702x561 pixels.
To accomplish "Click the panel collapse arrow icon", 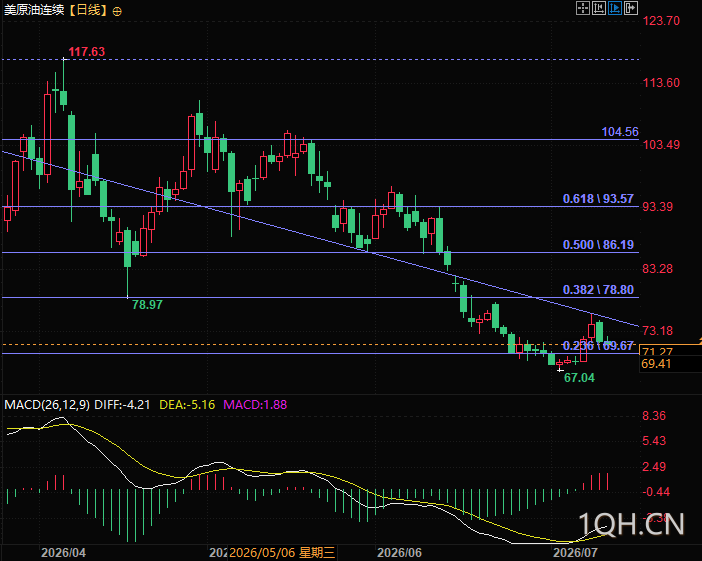I will tap(631, 8).
